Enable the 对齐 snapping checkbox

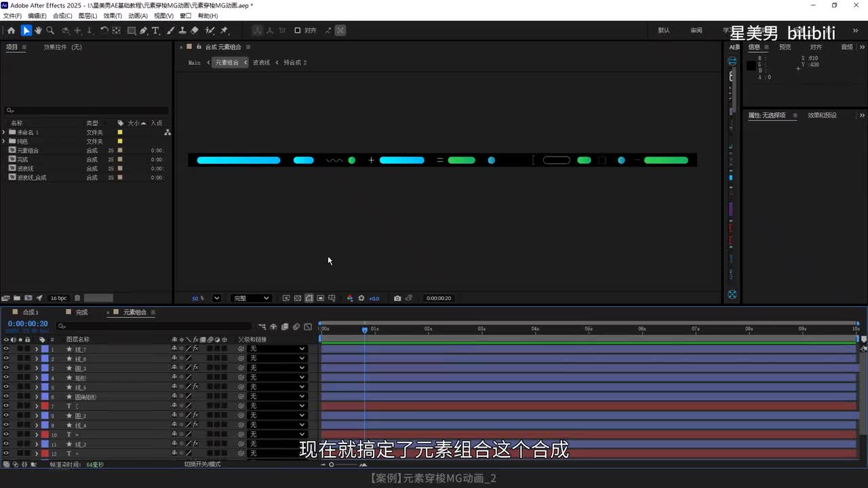coord(298,30)
